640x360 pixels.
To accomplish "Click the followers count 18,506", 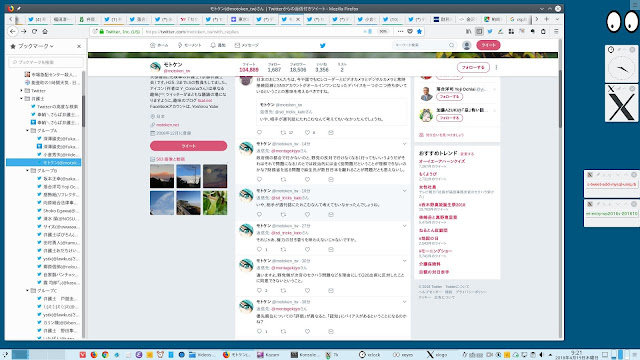I will click(x=298, y=70).
